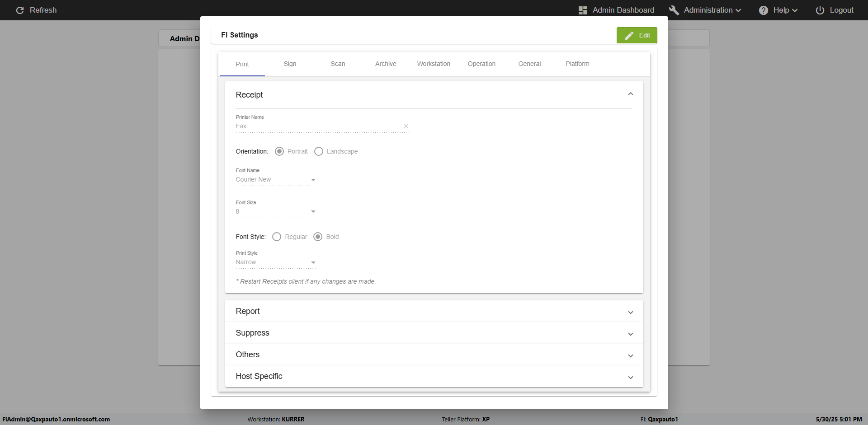Image resolution: width=868 pixels, height=425 pixels.
Task: Open the Font Size dropdown
Action: (276, 212)
